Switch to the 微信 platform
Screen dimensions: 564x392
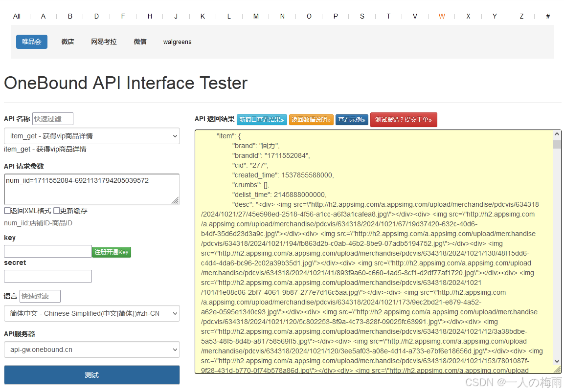point(140,42)
